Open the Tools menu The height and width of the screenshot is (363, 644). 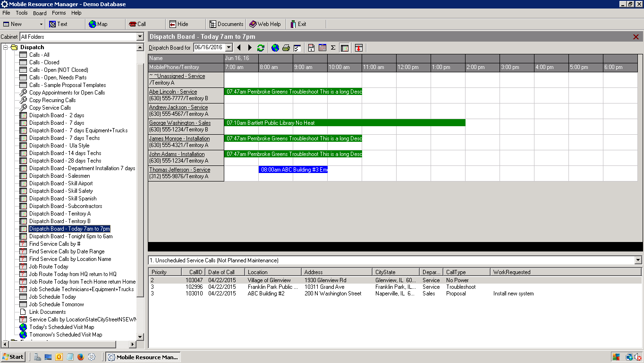(x=22, y=13)
